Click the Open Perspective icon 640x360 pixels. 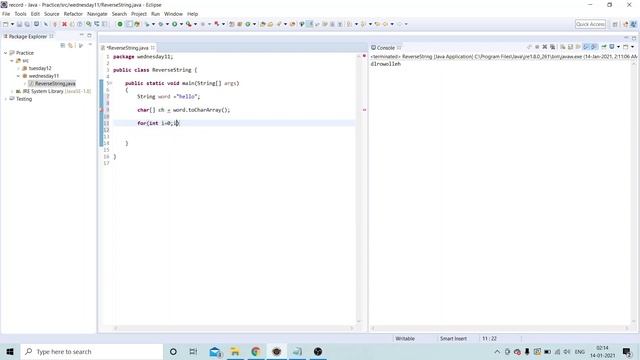pos(615,24)
